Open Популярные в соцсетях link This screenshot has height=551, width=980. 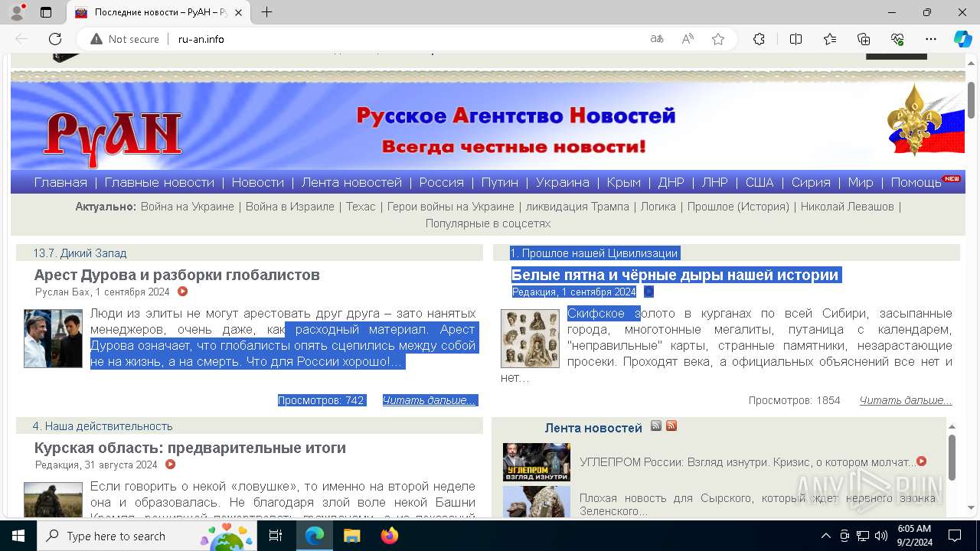coord(488,223)
